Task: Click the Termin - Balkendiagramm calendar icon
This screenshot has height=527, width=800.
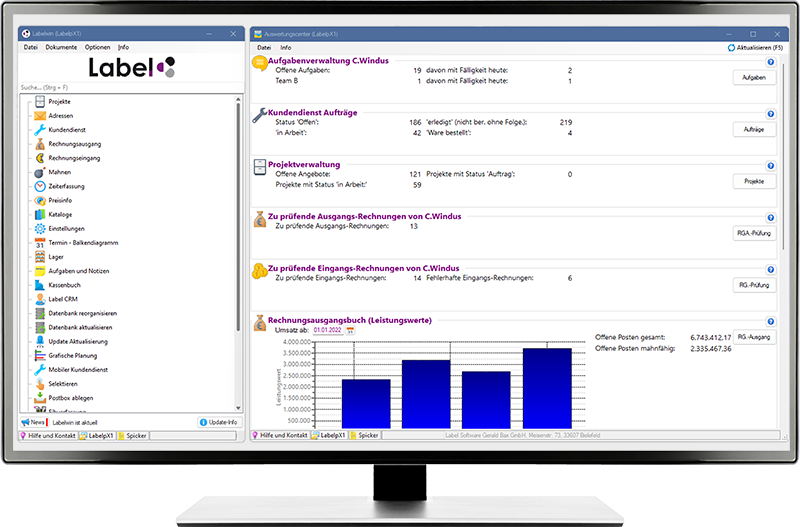Action: (40, 243)
